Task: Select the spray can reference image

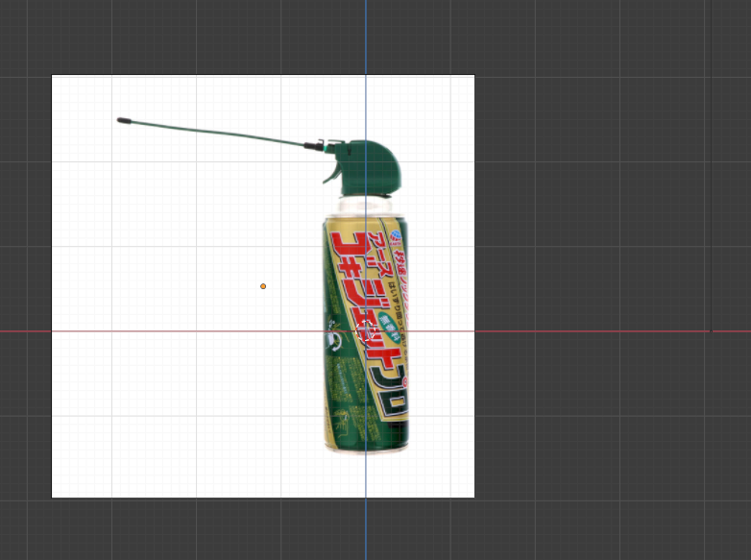Action: coord(263,286)
